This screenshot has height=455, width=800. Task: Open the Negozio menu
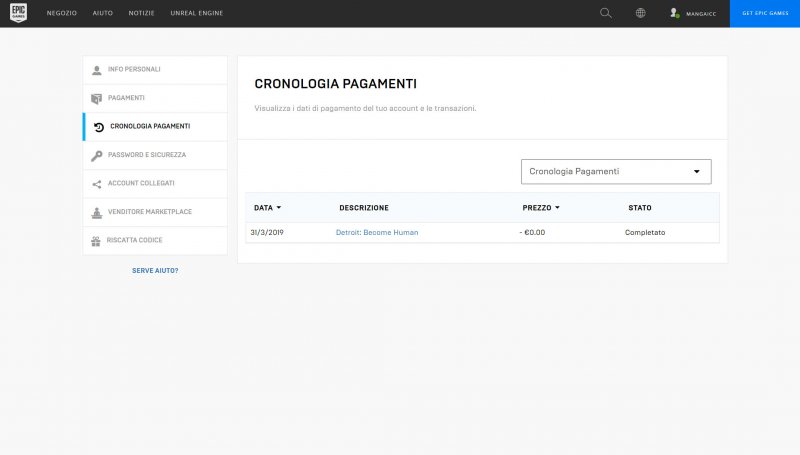(62, 13)
